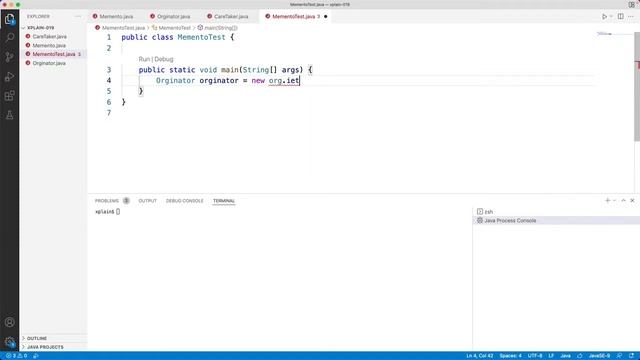Screen dimensions: 640x360
Task: Open the Problems panel tab
Action: click(x=107, y=201)
